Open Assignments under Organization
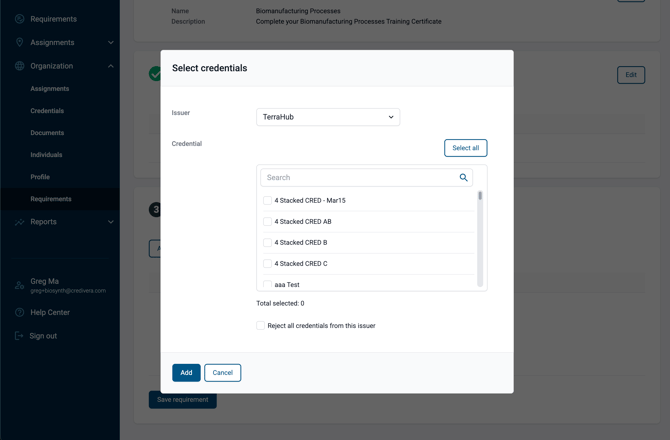670x440 pixels. click(50, 88)
